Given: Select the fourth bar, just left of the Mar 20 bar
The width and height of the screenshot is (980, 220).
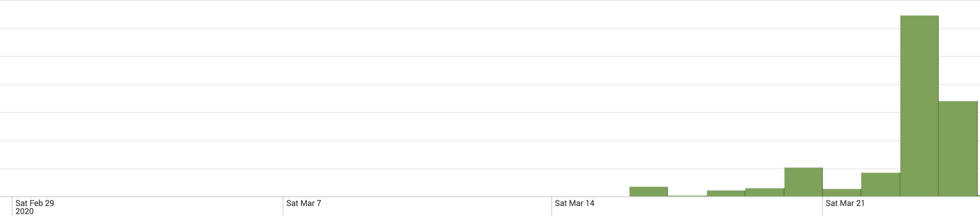Looking at the screenshot, I should pyautogui.click(x=765, y=193).
